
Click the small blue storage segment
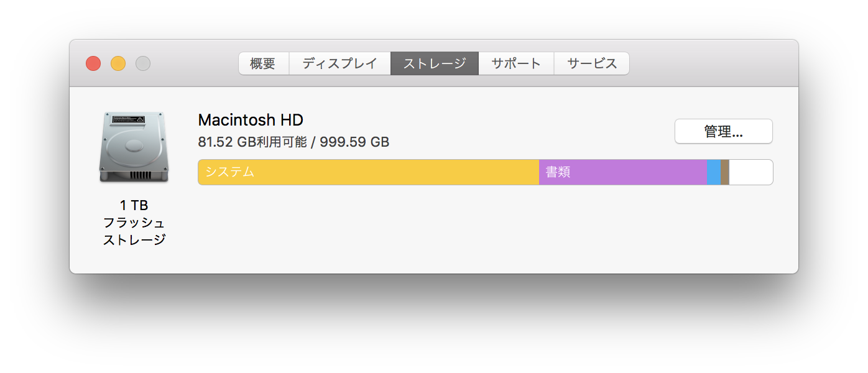tap(714, 172)
